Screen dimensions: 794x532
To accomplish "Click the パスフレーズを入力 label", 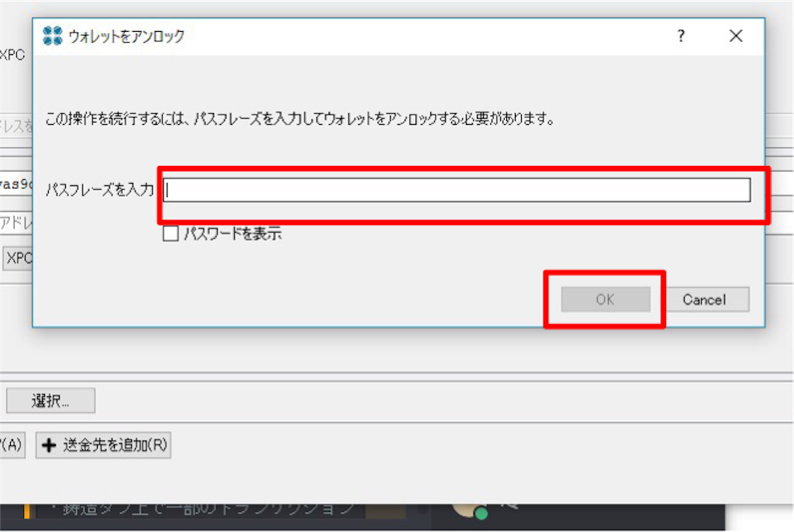I will (x=100, y=190).
